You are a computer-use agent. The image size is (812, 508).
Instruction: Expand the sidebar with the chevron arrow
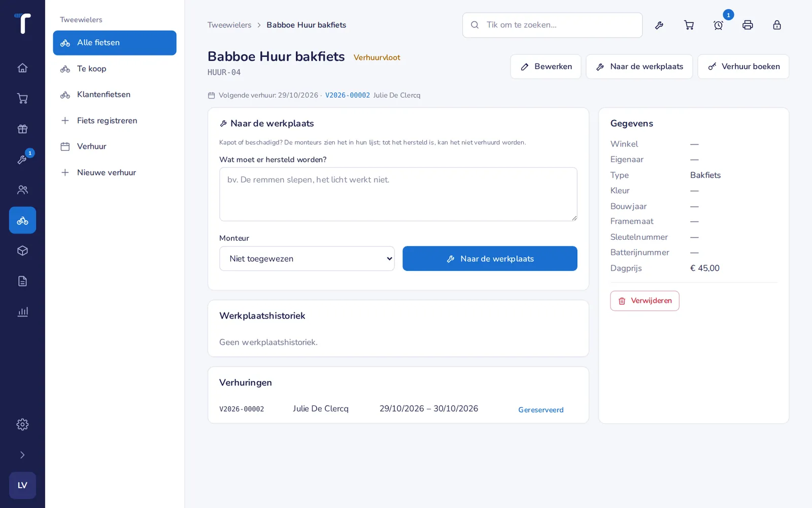(x=22, y=455)
